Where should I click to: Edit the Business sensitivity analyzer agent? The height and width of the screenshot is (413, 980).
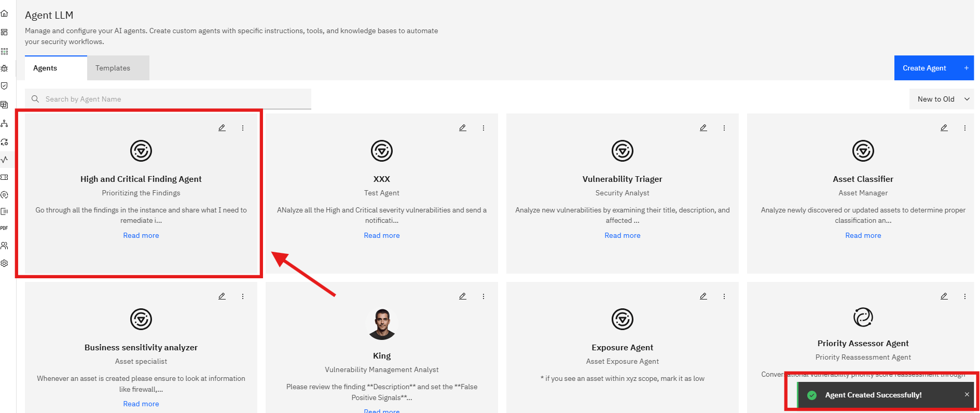pyautogui.click(x=222, y=296)
